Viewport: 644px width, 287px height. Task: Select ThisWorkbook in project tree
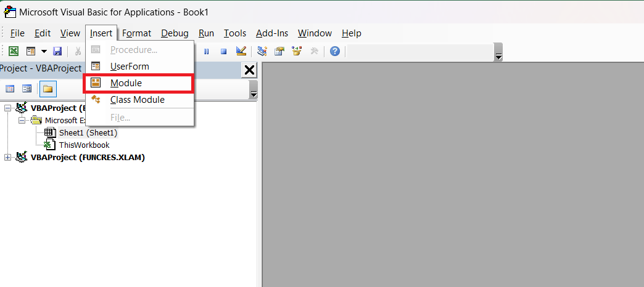(84, 145)
